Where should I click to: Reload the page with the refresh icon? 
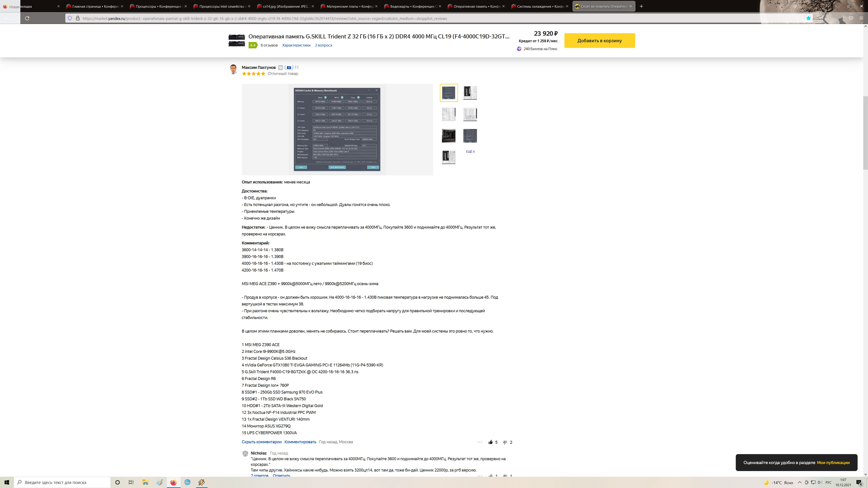[27, 18]
